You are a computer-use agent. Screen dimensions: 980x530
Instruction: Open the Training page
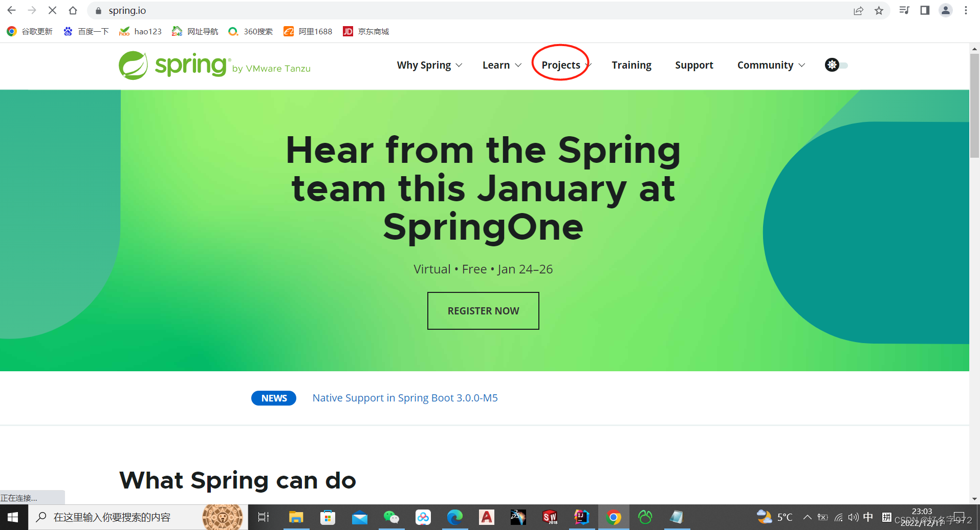[631, 65]
